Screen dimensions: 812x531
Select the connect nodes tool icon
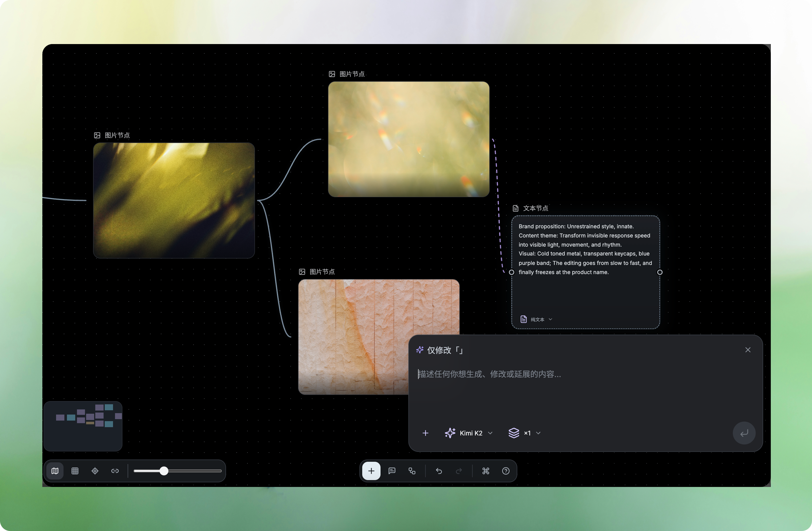click(x=412, y=471)
